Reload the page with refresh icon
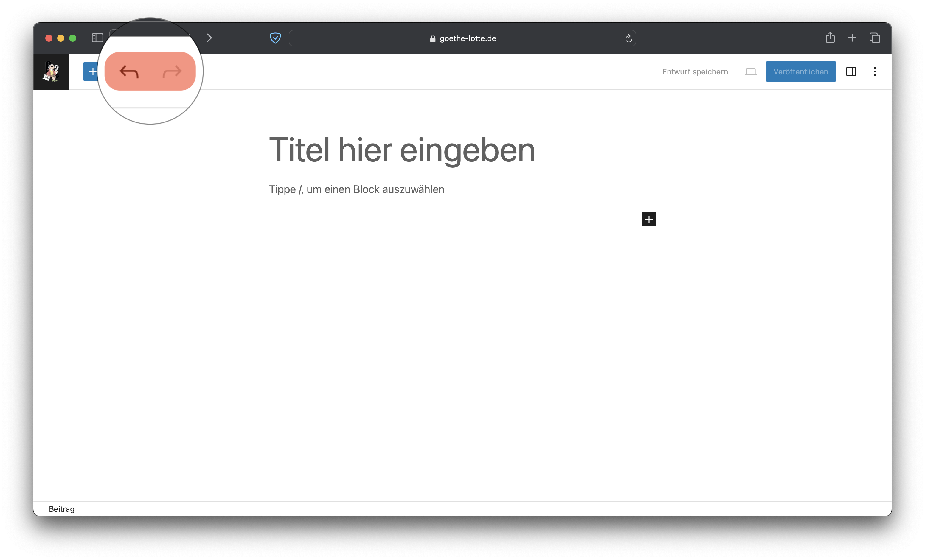Image resolution: width=925 pixels, height=560 pixels. pos(628,38)
